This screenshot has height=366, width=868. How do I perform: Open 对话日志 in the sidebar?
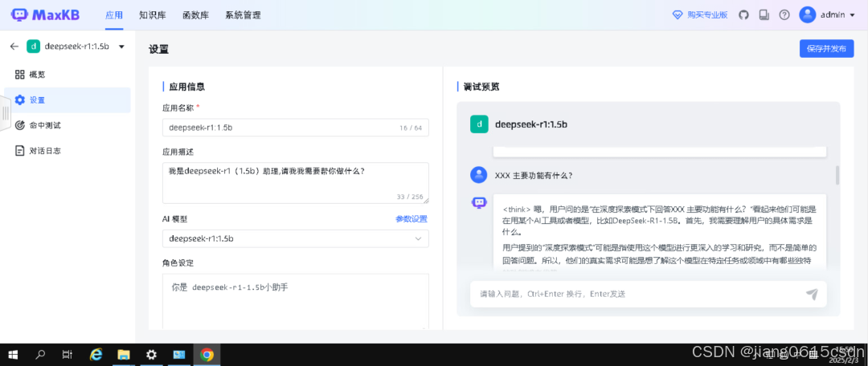point(68,150)
